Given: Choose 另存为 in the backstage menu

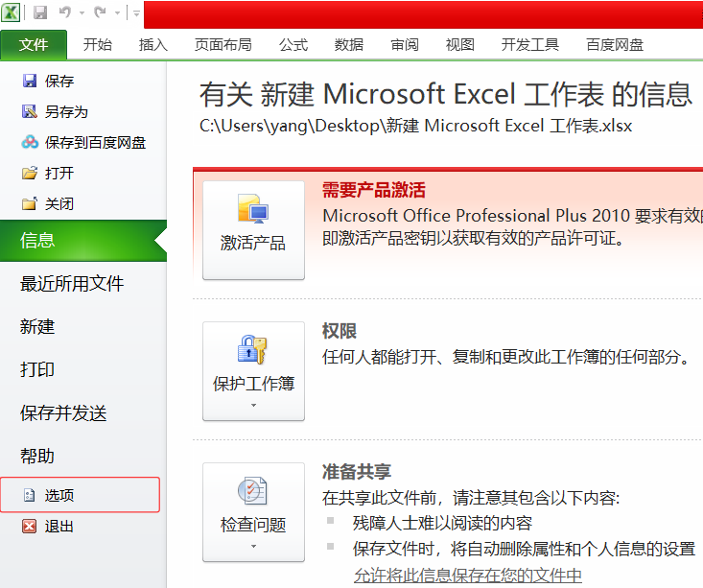Looking at the screenshot, I should coord(66,111).
